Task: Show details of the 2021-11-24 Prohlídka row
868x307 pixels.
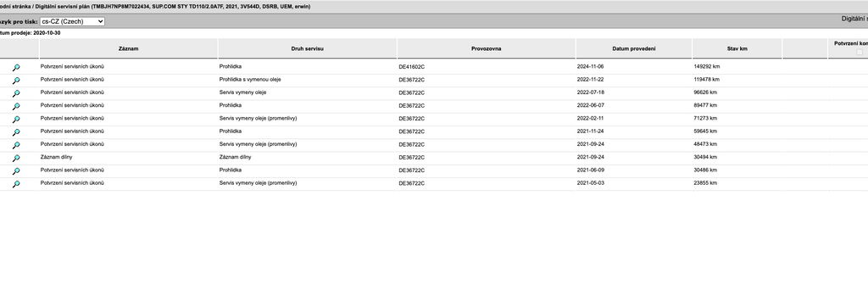Action: point(16,132)
